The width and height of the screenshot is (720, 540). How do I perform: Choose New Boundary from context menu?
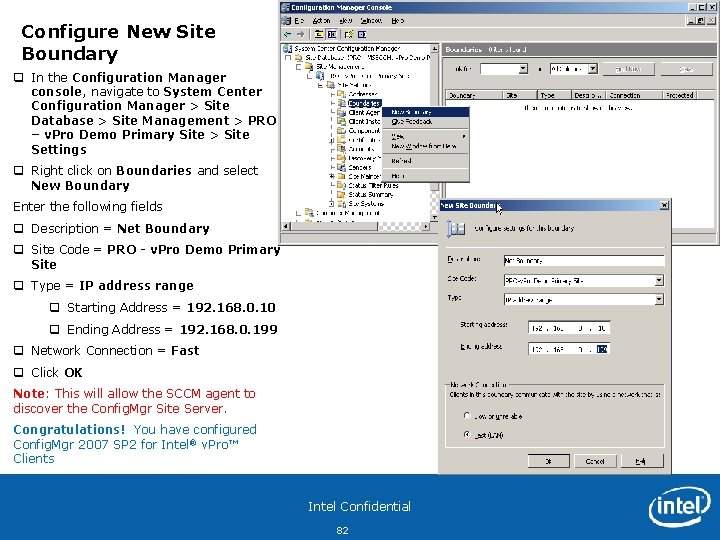[426, 112]
